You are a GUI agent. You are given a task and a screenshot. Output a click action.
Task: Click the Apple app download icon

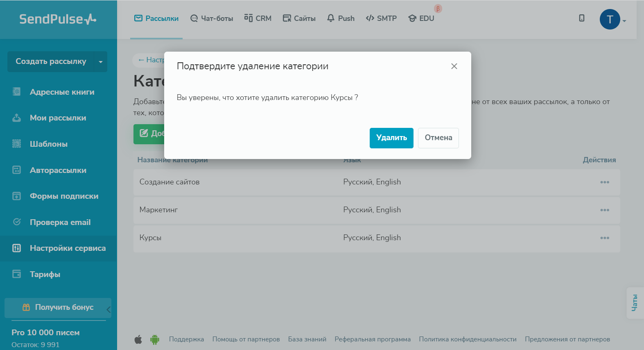pos(138,339)
